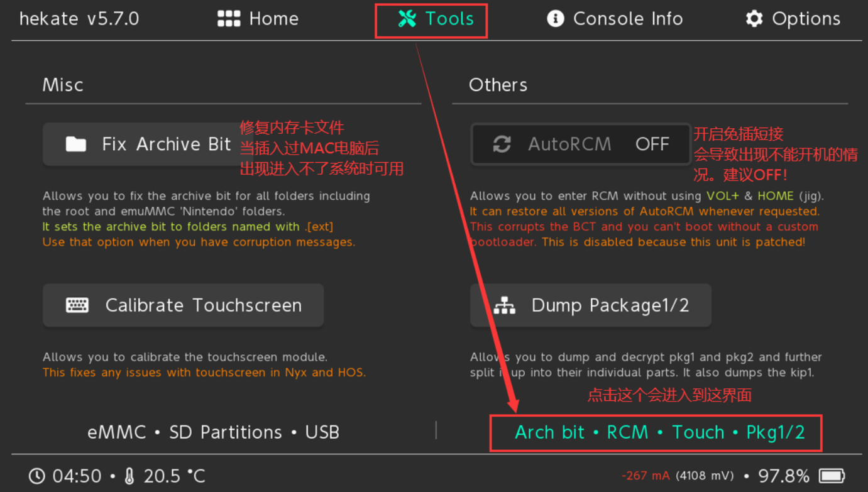This screenshot has height=492, width=868.
Task: Select Arch bit • RCM • Touch page
Action: [x=659, y=432]
